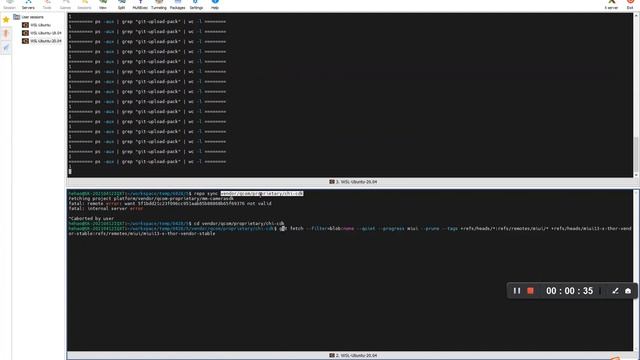Select the star Sessions sidebar tab
The height and width of the screenshot is (360, 640).
pos(6,20)
